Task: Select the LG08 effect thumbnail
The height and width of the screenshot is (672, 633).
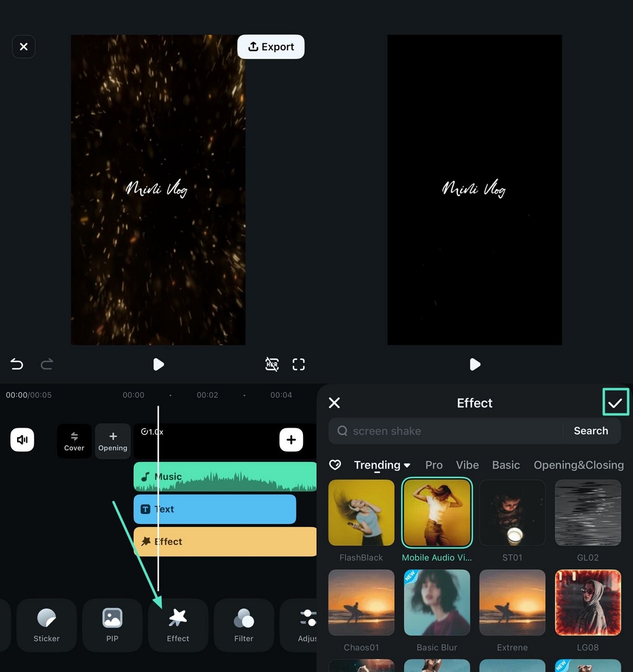Action: pyautogui.click(x=588, y=602)
